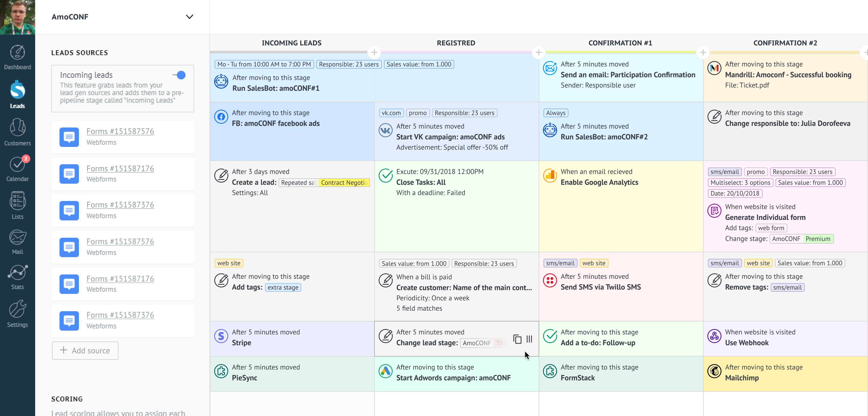Select the CONFIRMATION #2 stage header

point(785,43)
